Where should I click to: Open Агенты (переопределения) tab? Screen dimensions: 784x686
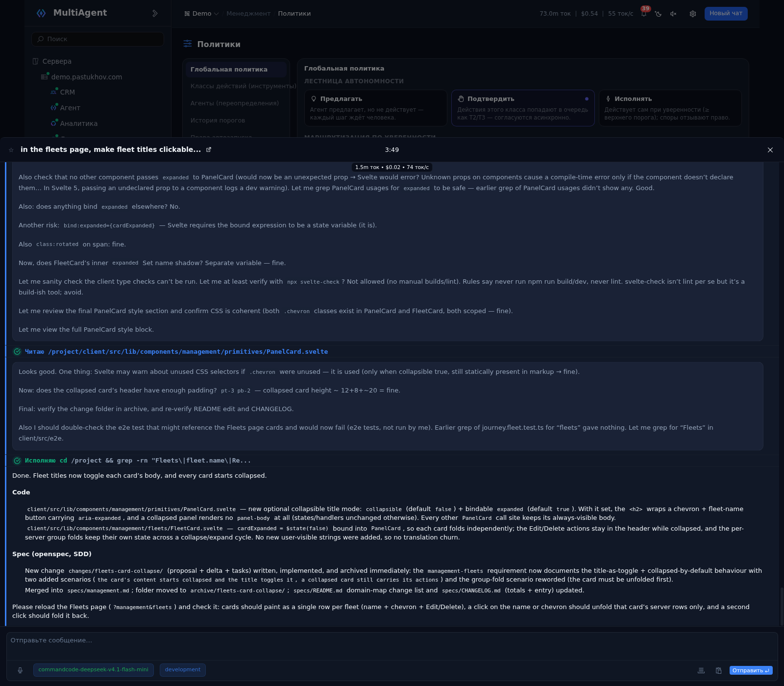pyautogui.click(x=236, y=103)
